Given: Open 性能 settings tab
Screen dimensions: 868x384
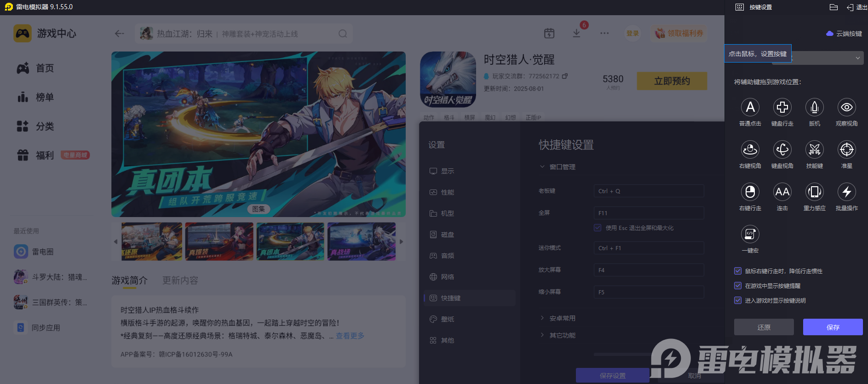Looking at the screenshot, I should [469, 192].
